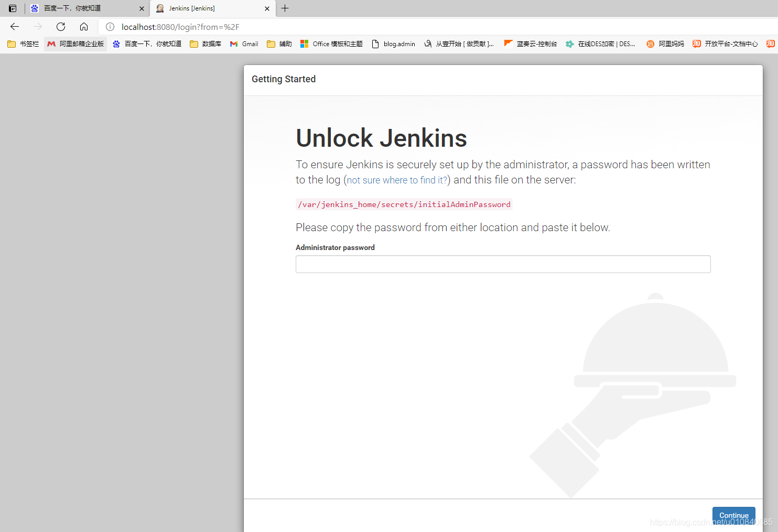View site information icon in address bar
778x532 pixels.
point(110,27)
